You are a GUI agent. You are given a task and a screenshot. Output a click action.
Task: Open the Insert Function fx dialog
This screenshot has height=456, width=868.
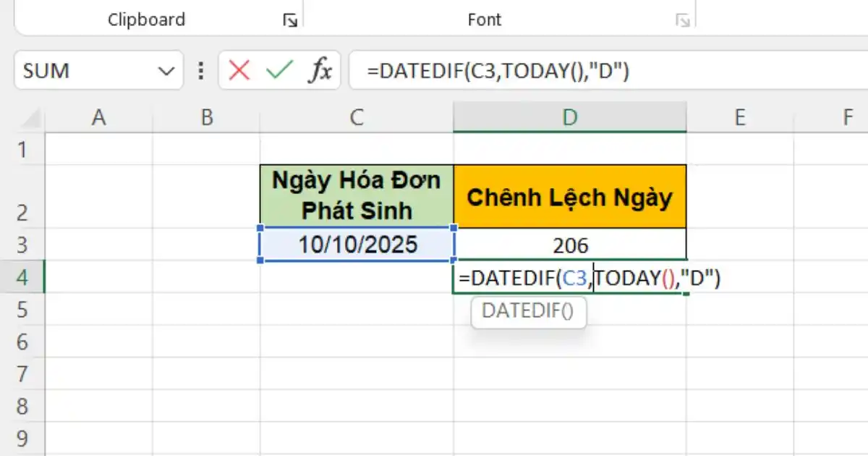pyautogui.click(x=320, y=70)
